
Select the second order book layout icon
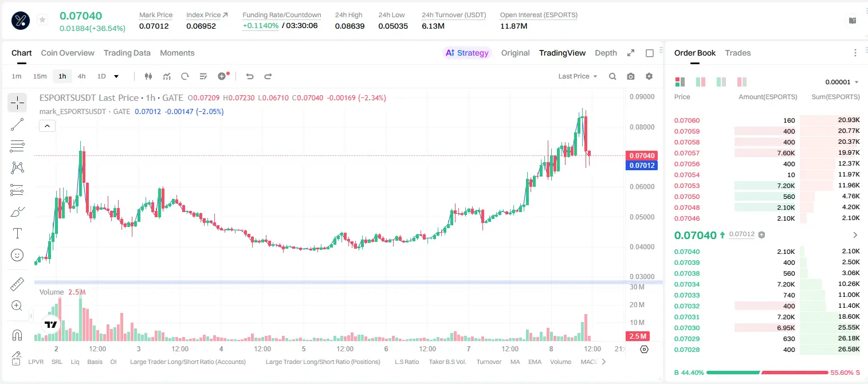click(x=701, y=82)
